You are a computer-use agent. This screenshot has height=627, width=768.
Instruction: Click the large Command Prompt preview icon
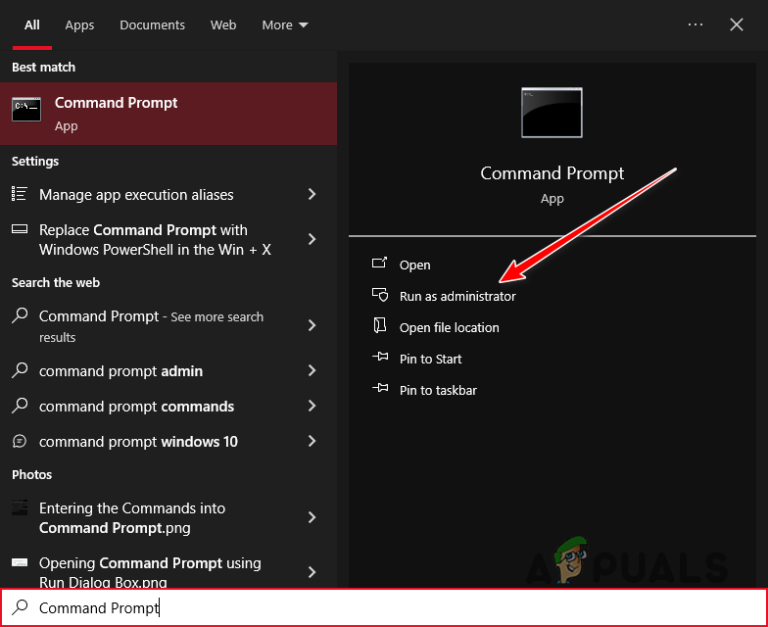click(x=552, y=113)
